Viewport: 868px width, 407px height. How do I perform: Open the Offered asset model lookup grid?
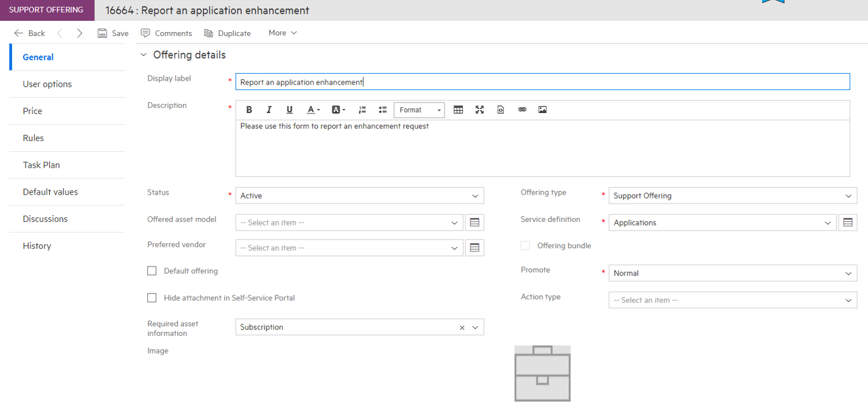(474, 222)
